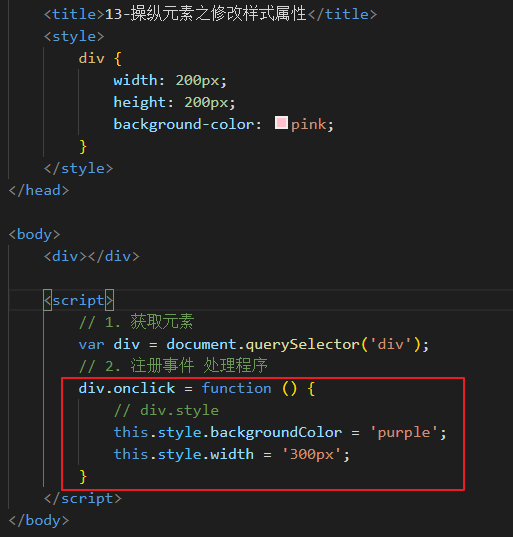Click 'div.onclick' in the handler line
This screenshot has height=537, width=513.
(127, 388)
